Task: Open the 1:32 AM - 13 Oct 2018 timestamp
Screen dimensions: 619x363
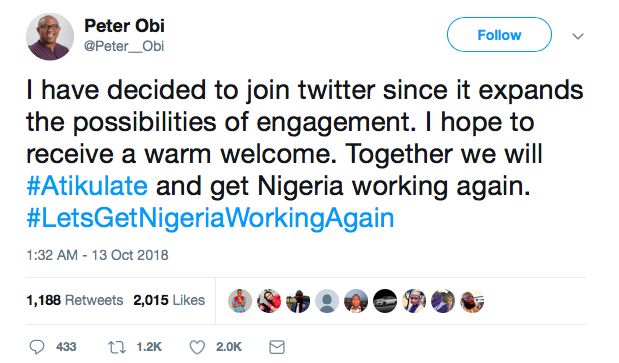Action: [98, 255]
